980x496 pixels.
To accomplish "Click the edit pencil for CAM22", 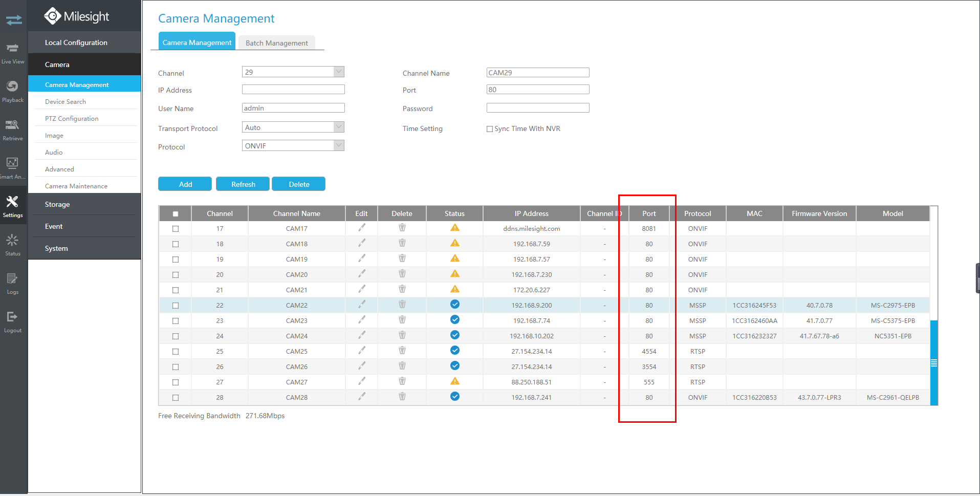I will (362, 305).
